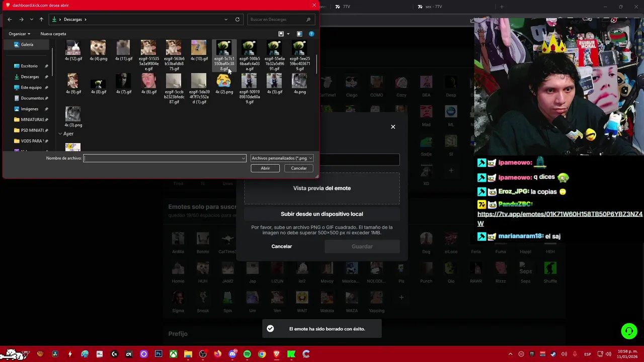644x362 pixels.
Task: Select file 4x.png
Action: click(x=299, y=84)
